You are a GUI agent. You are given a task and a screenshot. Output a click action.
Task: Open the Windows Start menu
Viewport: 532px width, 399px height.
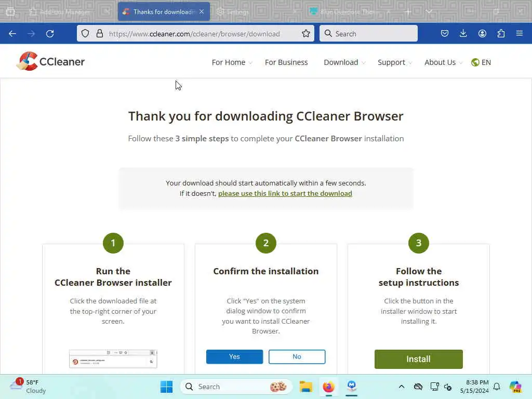point(166,387)
